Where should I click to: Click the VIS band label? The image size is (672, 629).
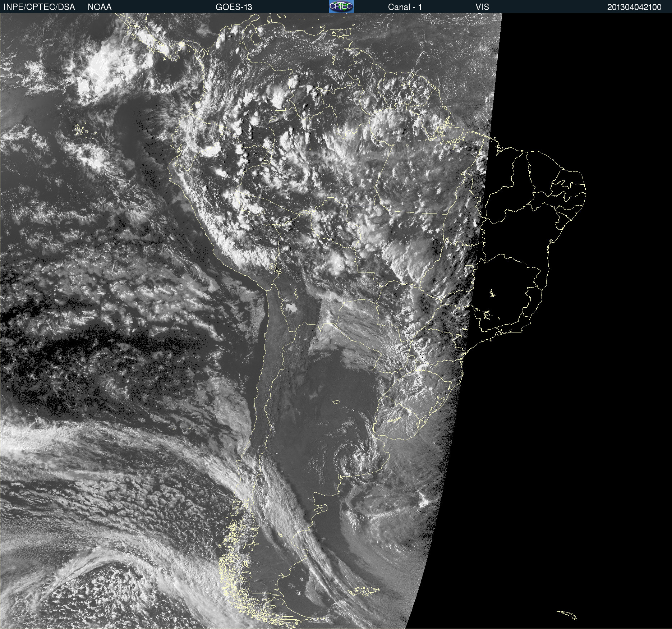(482, 7)
